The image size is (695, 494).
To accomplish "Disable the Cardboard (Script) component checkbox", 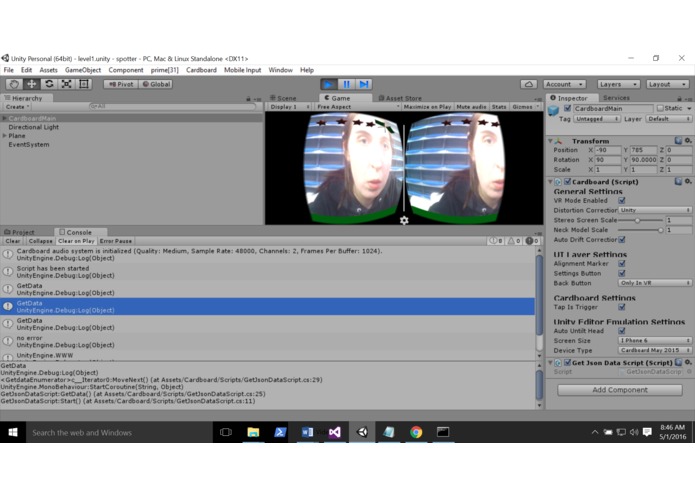I will [567, 182].
